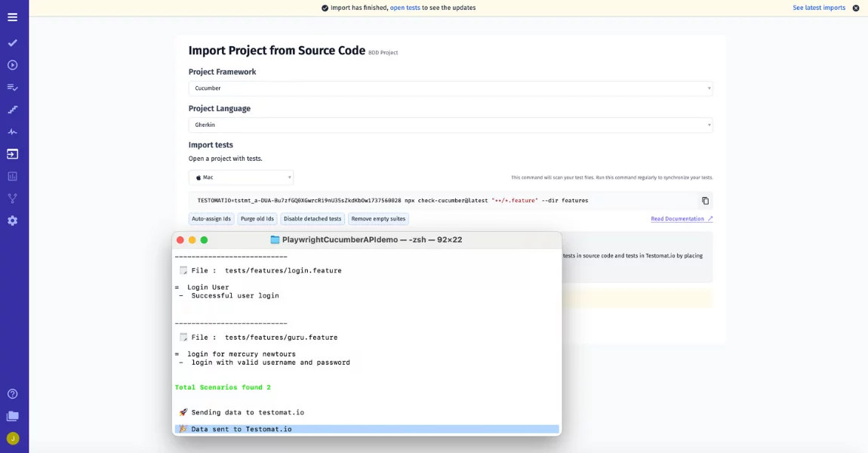Screen dimensions: 868x453
Task: Click the Imports arrow icon in sidebar
Action: [x=13, y=154]
